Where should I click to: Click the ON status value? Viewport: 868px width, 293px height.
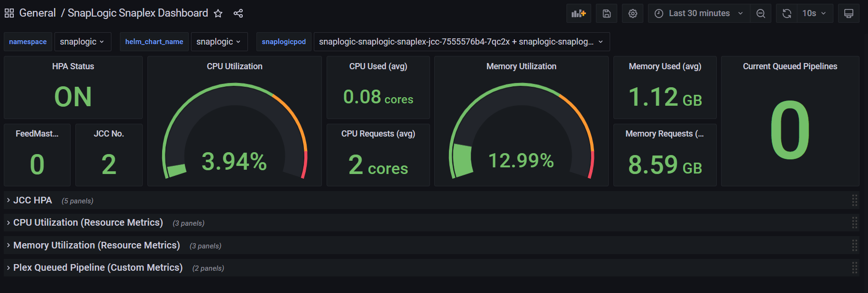[73, 97]
